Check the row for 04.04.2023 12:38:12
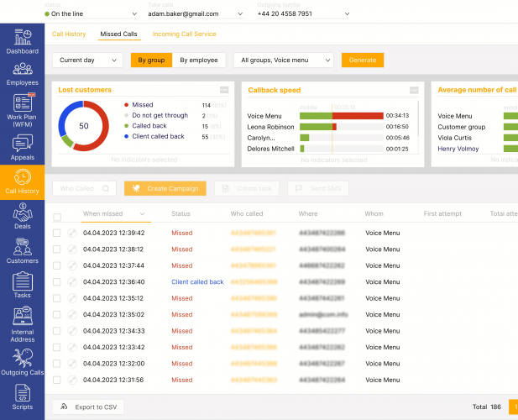 coord(57,249)
